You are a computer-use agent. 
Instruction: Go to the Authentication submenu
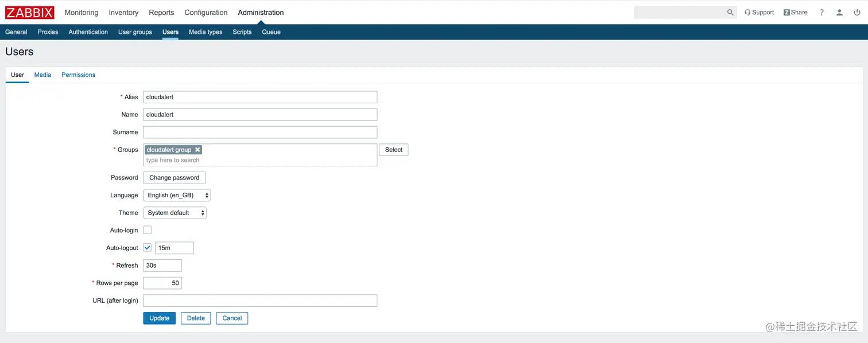tap(88, 32)
